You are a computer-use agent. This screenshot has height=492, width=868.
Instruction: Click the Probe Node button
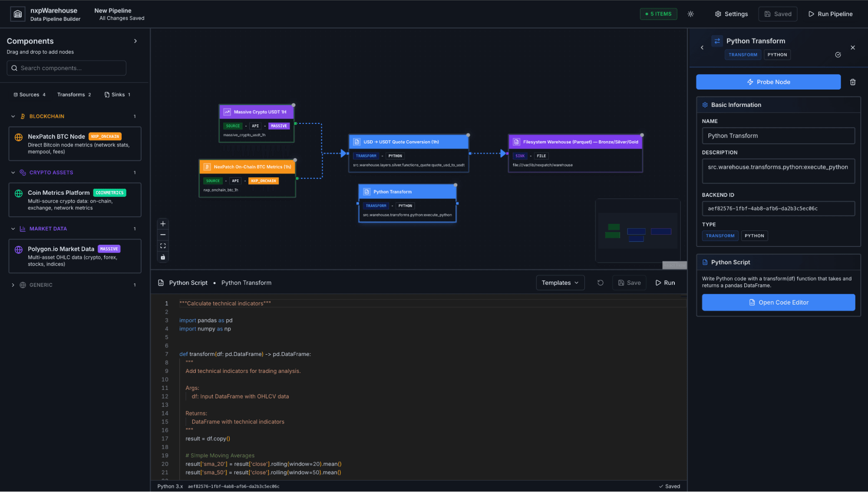(x=768, y=82)
